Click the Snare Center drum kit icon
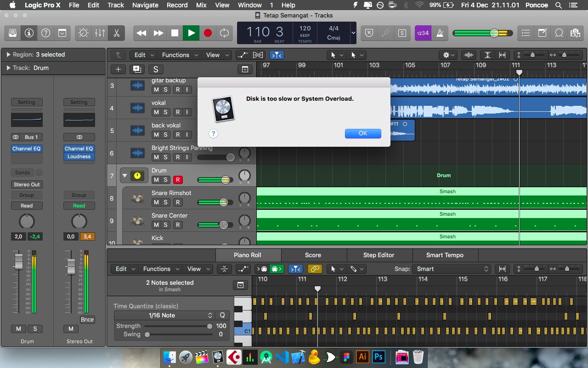This screenshot has height=368, width=588. coord(137,220)
